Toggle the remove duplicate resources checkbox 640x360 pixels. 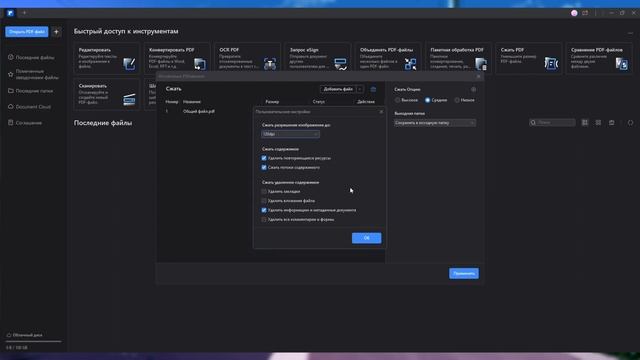pyautogui.click(x=264, y=158)
